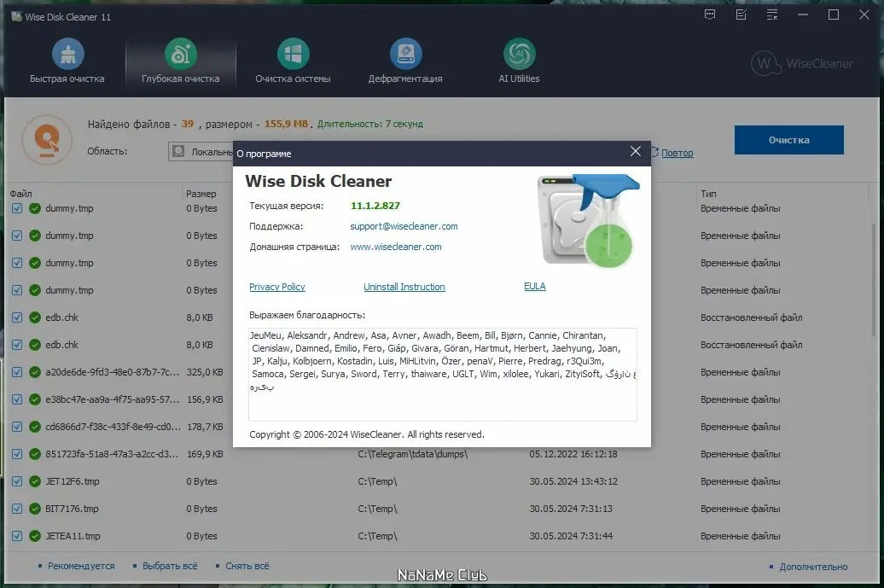Select the Дефрагментация tab
This screenshot has height=588, width=884.
point(405,61)
